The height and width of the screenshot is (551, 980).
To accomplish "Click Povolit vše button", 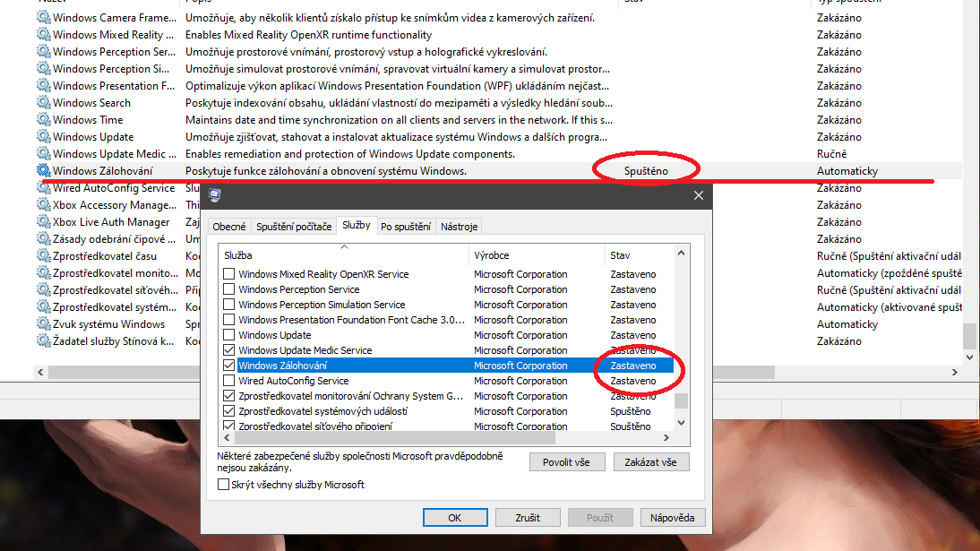I will pyautogui.click(x=566, y=462).
